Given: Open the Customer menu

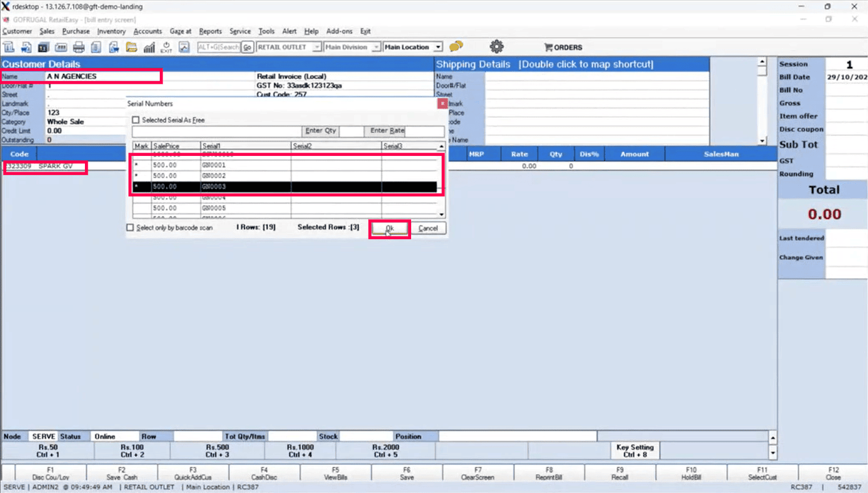Looking at the screenshot, I should point(17,31).
